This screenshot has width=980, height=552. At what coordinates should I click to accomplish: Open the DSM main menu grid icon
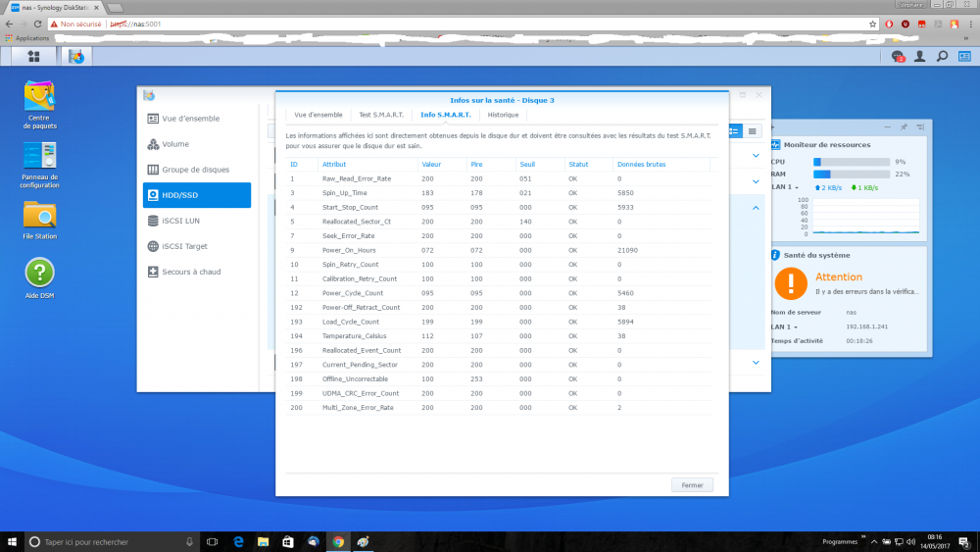34,57
